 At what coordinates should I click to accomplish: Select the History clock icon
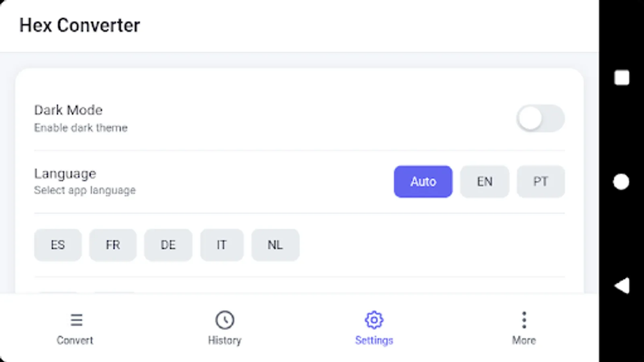tap(225, 320)
